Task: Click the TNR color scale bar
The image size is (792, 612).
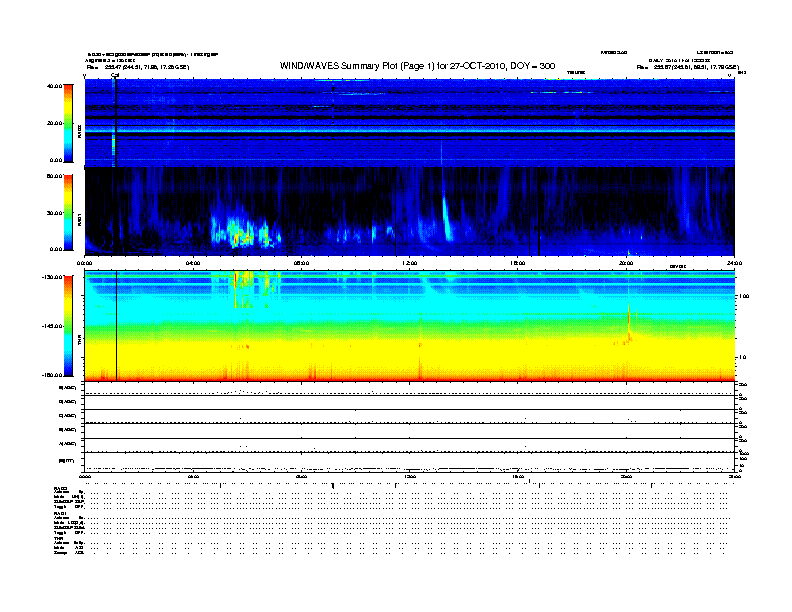Action: [68, 326]
